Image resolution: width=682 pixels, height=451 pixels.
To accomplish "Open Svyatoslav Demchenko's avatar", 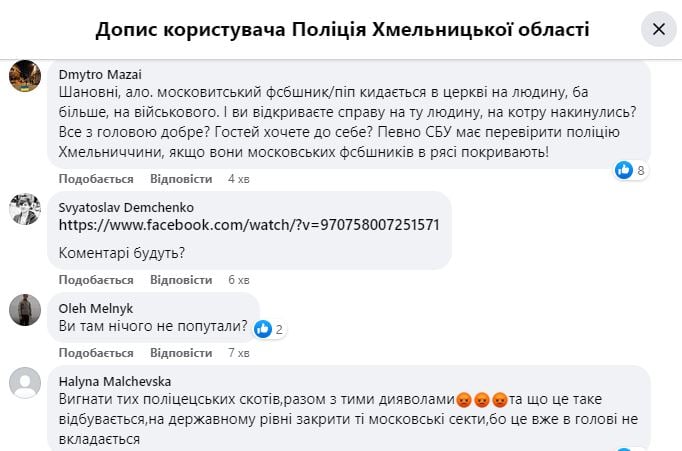I will [25, 208].
